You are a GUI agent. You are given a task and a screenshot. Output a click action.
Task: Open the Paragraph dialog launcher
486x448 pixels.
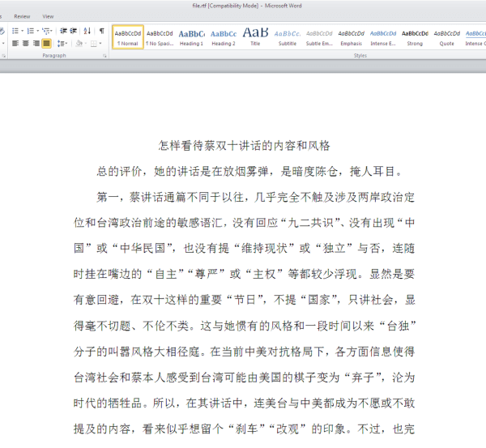coord(104,56)
